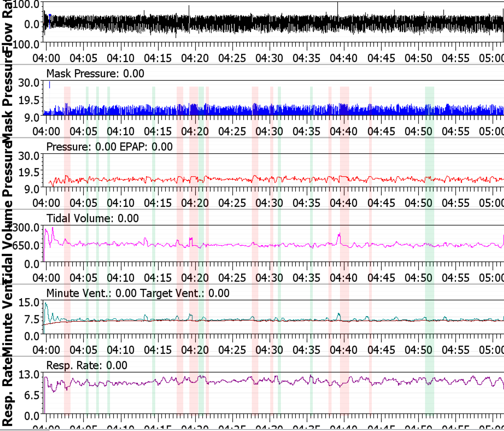Click 04:00 on the Tidal Volume time axis

point(46,278)
